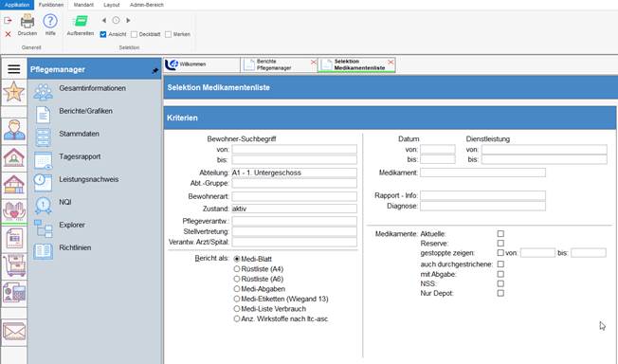The width and height of the screenshot is (618, 364).
Task: Click the clock history icon in ribbon
Action: 116,20
